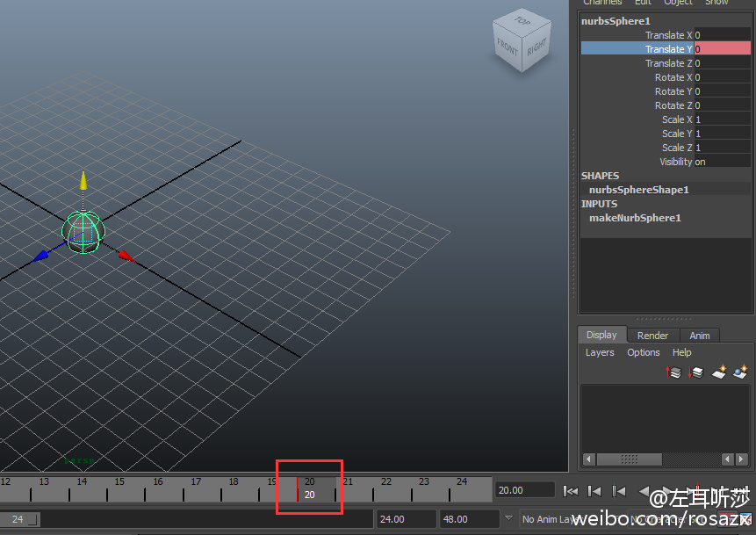Grab the yellow Y-axis move arrow
756x535 pixels.
(83, 181)
